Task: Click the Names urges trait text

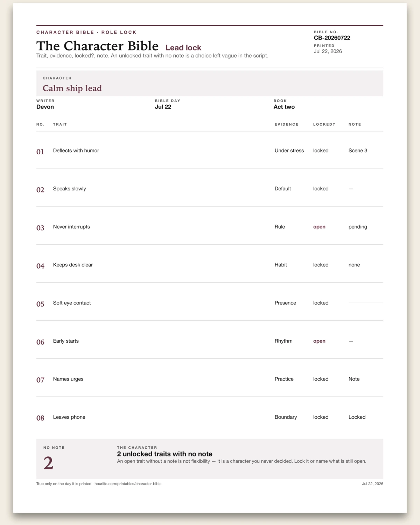Action: click(68, 379)
